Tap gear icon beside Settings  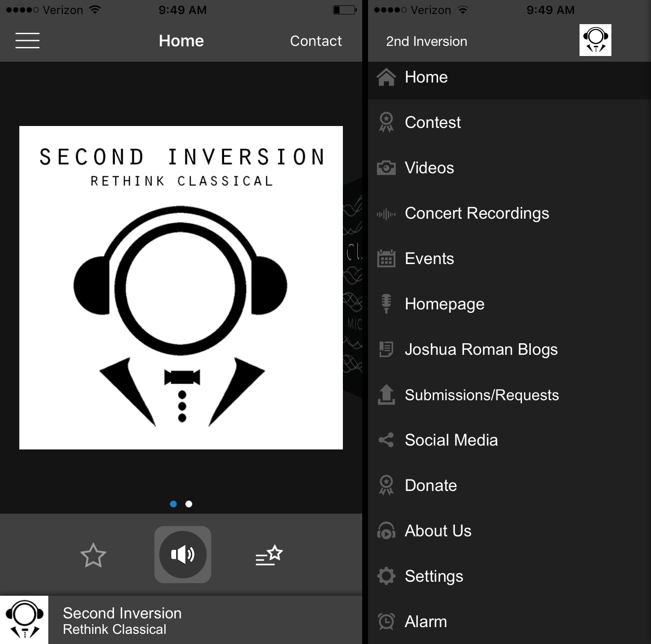click(386, 576)
